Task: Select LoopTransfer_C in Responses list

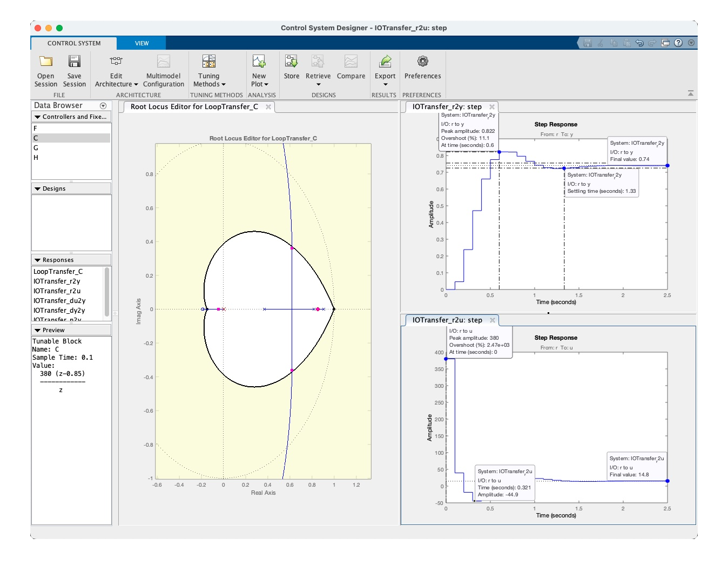Action: pos(68,272)
